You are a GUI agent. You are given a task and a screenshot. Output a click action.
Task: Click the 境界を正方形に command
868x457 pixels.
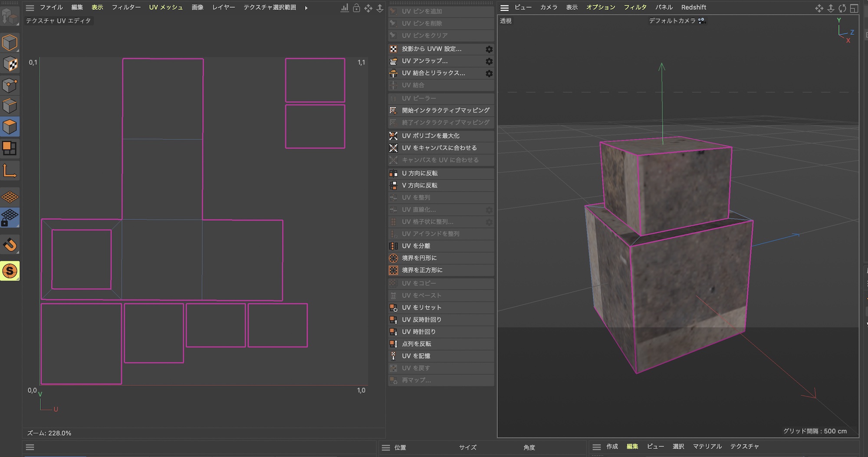(422, 270)
